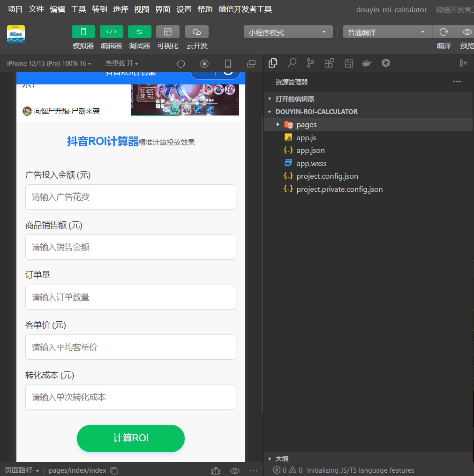Click the Docker whale icon in the sidebar
Image resolution: width=474 pixels, height=476 pixels.
(367, 62)
